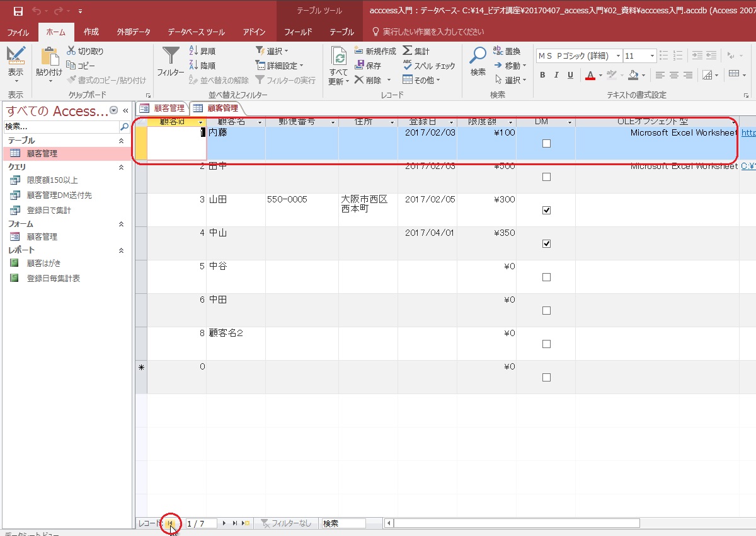Go to next record navigation button

[x=224, y=523]
